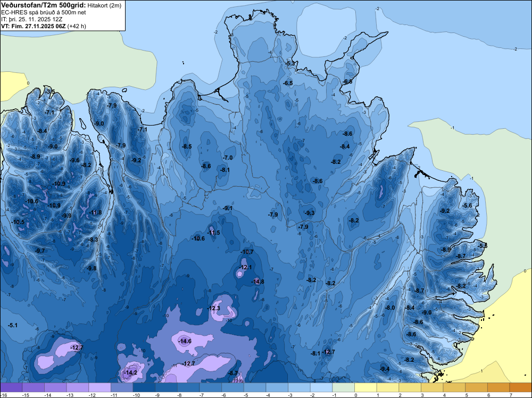Screen dimensions: 532x398
Task: Click the "-8.0" temperature label on the map
Action: tap(390, 308)
